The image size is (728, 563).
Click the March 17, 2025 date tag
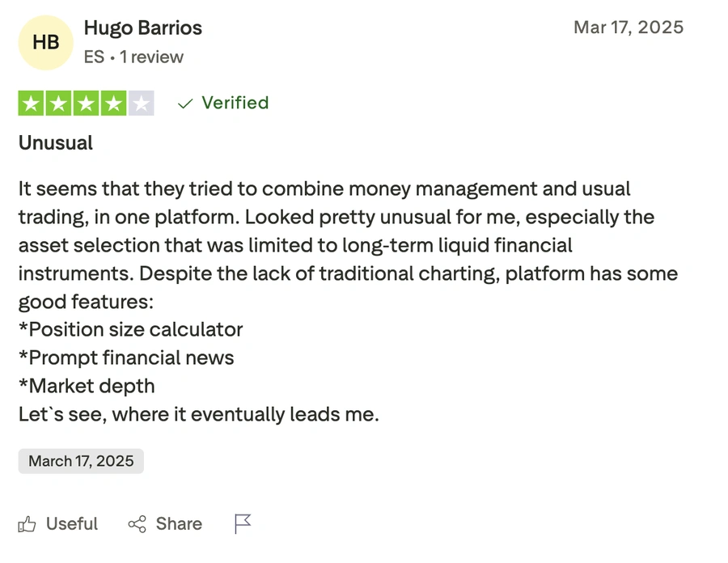coord(80,461)
